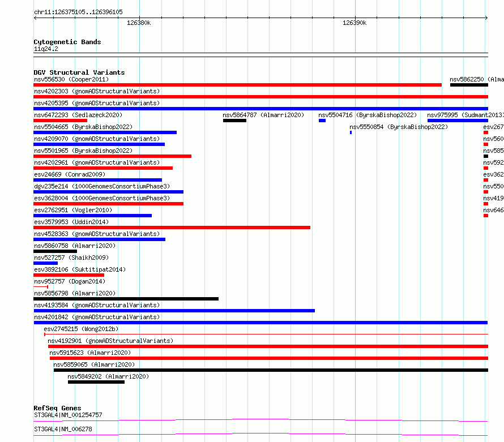Click the nsv952757 (Dogan2014) label
The image size is (504, 442).
pyautogui.click(x=70, y=281)
